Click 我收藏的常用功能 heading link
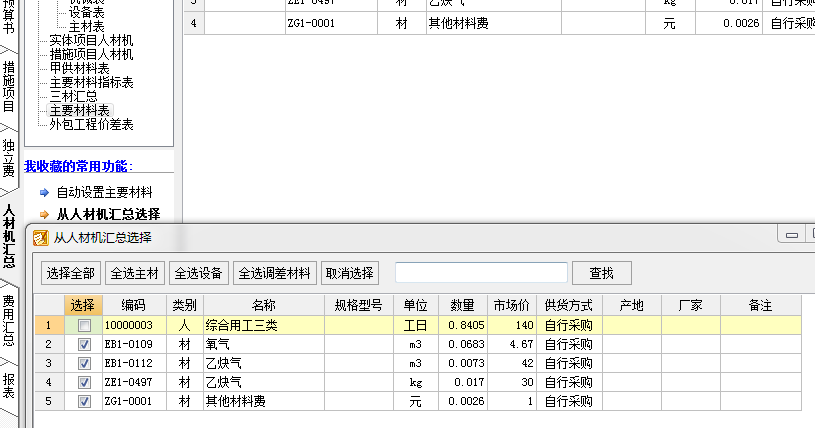The width and height of the screenshot is (815, 428). [78, 166]
